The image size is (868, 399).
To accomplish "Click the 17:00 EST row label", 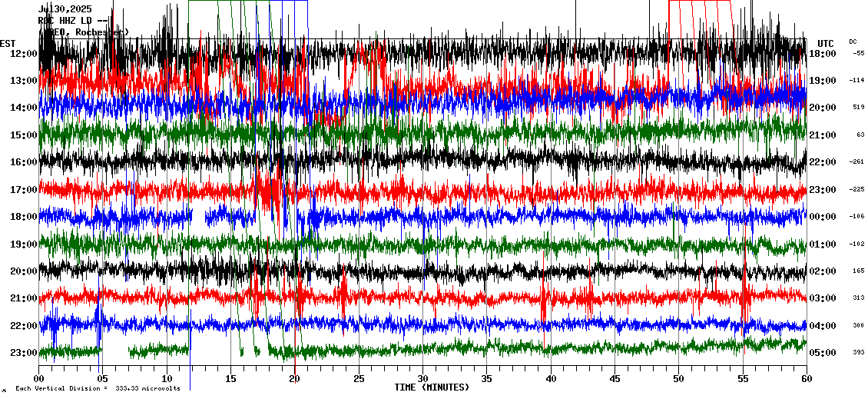I will coord(25,190).
